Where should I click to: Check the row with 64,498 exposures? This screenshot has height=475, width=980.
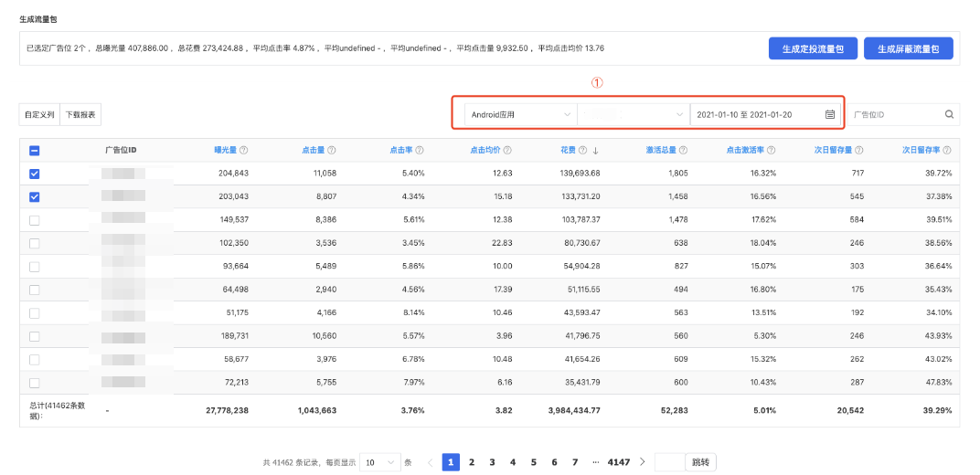[35, 290]
